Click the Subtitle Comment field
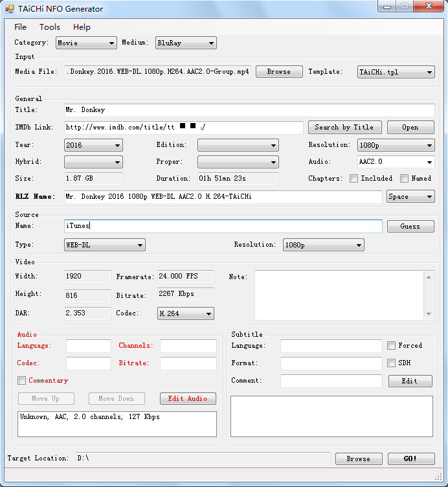Image resolution: width=448 pixels, height=487 pixels. (x=331, y=381)
